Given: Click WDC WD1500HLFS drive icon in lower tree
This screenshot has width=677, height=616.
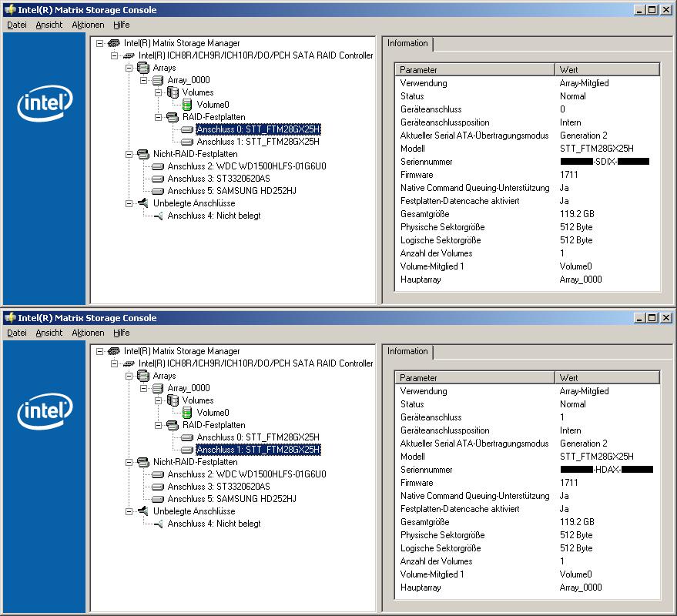Looking at the screenshot, I should [x=158, y=474].
